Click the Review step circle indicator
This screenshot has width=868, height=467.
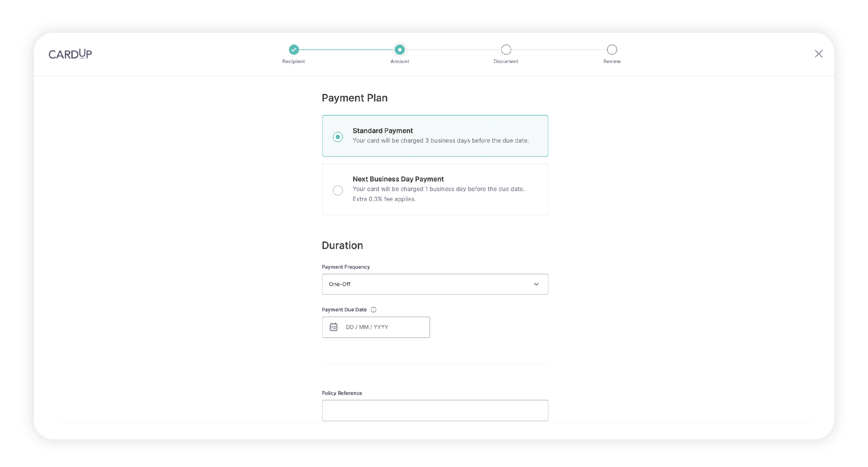[611, 50]
